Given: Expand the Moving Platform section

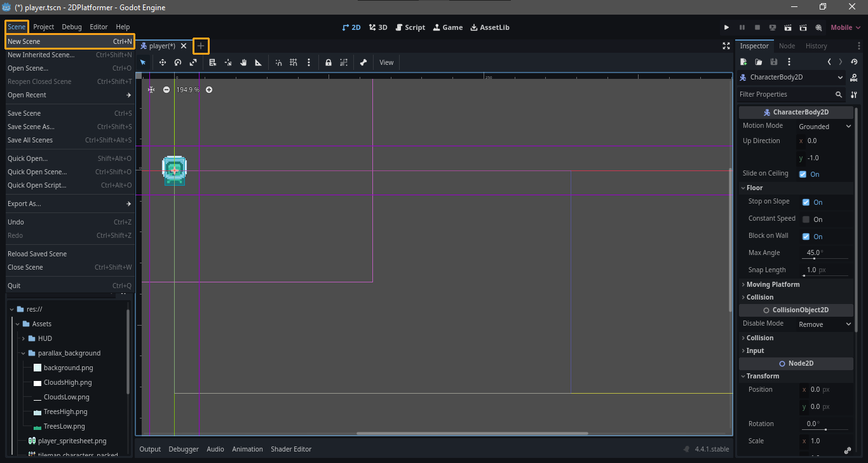Looking at the screenshot, I should 773,284.
